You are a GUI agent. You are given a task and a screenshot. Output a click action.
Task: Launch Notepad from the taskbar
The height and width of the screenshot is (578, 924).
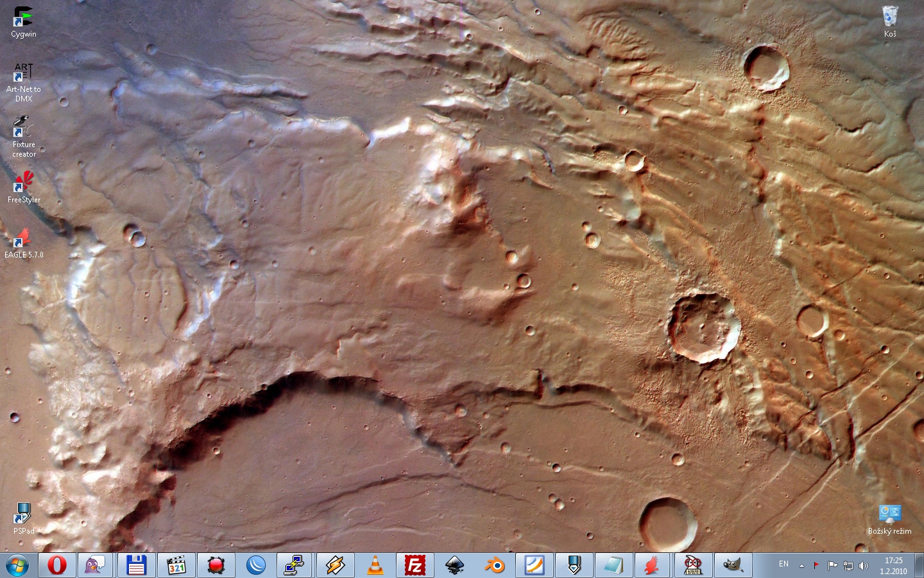(x=613, y=565)
